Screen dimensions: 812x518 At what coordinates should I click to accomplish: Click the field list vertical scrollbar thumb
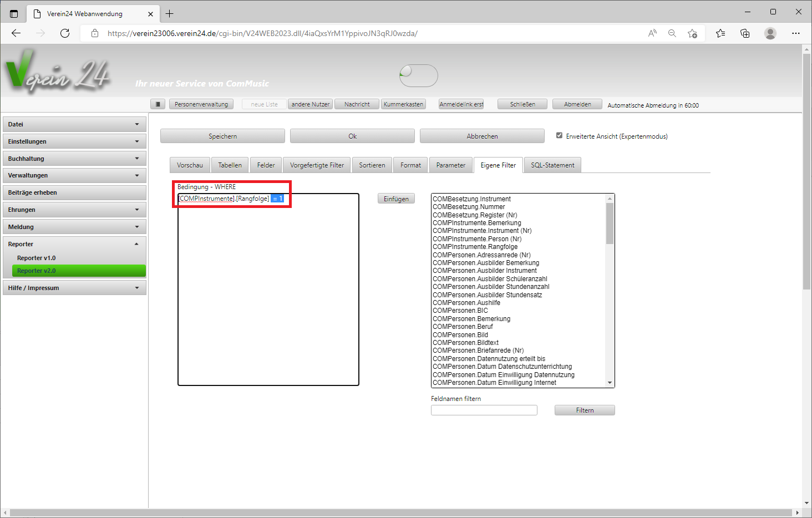610,223
